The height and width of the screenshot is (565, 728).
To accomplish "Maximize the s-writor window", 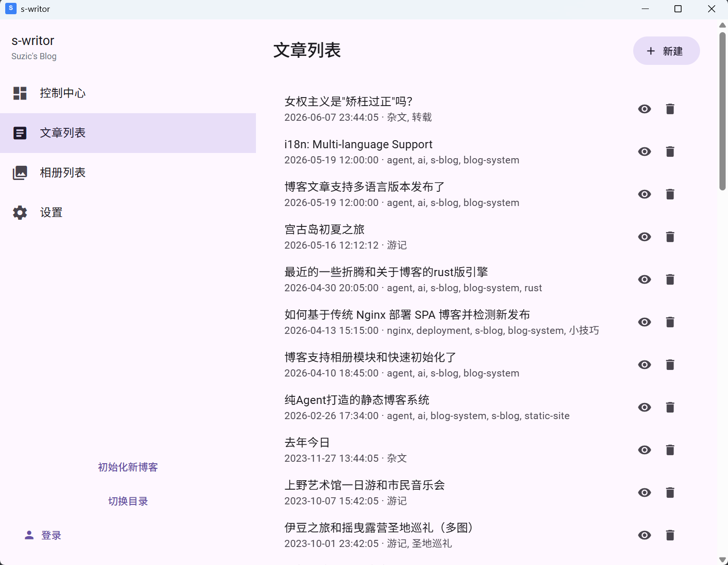I will (x=678, y=9).
